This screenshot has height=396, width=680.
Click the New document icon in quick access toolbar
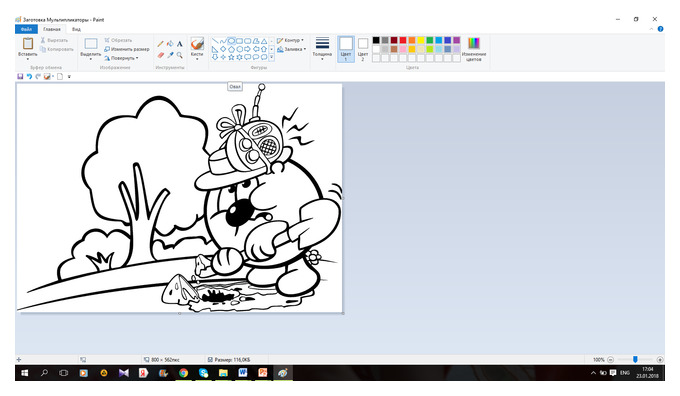(x=60, y=76)
